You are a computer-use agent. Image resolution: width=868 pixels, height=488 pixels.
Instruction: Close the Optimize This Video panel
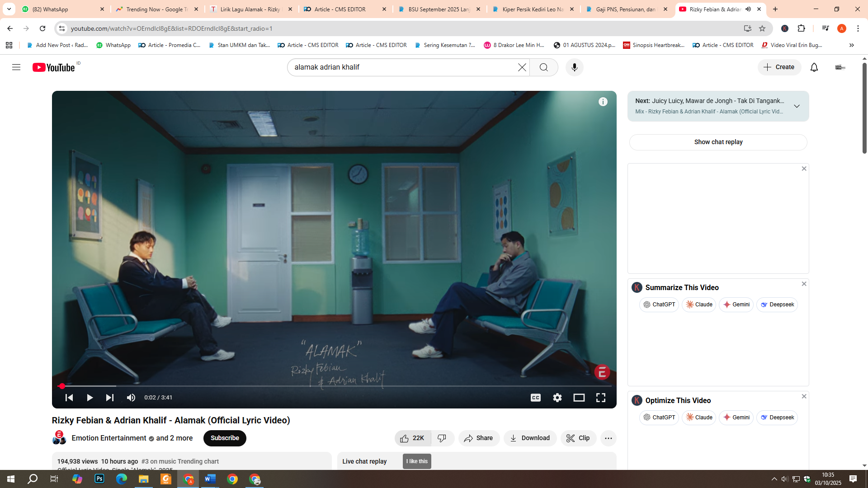[804, 396]
